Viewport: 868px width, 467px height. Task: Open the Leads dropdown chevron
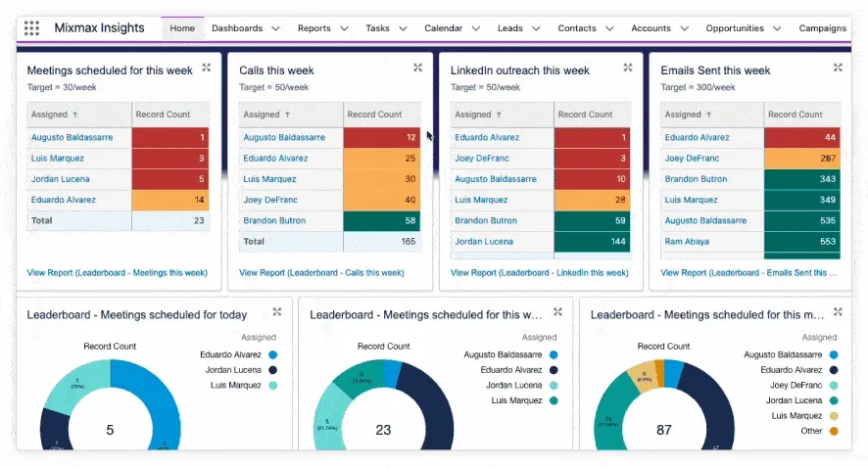click(x=536, y=28)
